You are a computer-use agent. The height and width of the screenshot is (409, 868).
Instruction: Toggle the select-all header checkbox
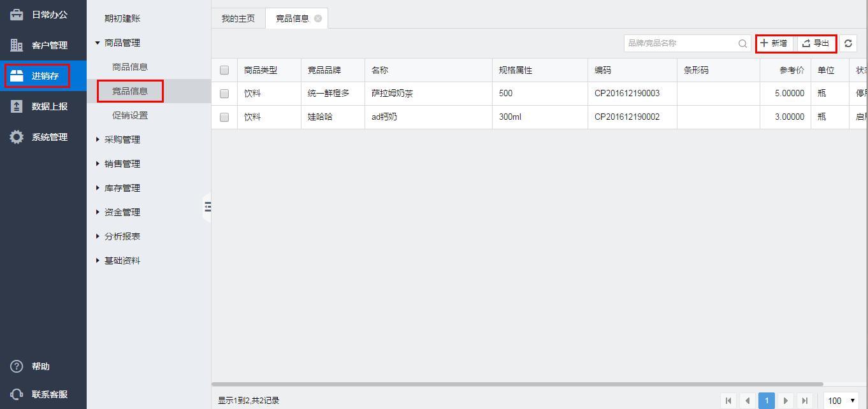[x=224, y=70]
